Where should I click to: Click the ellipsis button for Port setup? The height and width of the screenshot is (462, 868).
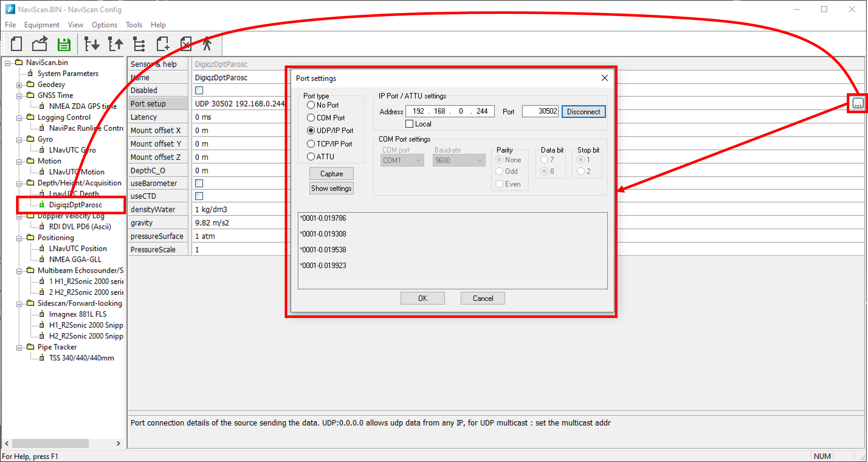coord(858,103)
